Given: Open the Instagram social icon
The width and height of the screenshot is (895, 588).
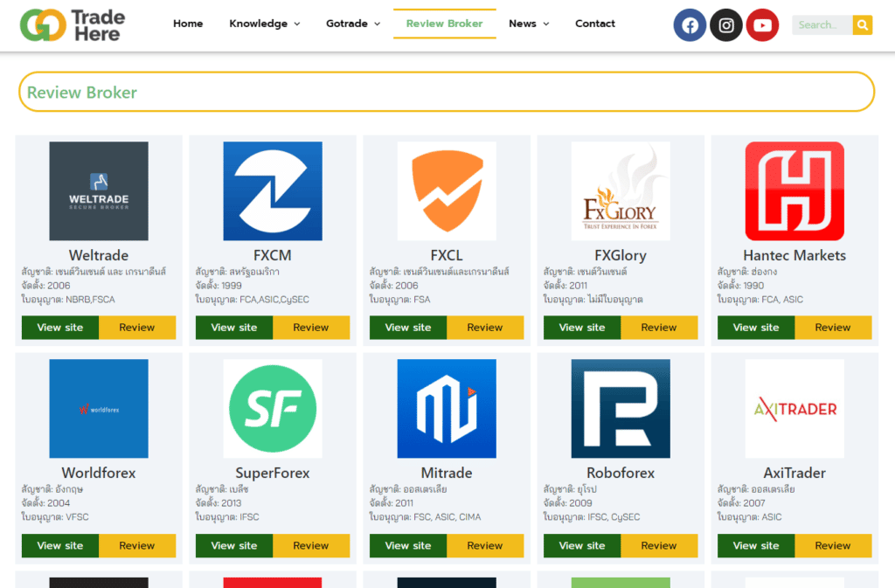Looking at the screenshot, I should click(x=726, y=25).
